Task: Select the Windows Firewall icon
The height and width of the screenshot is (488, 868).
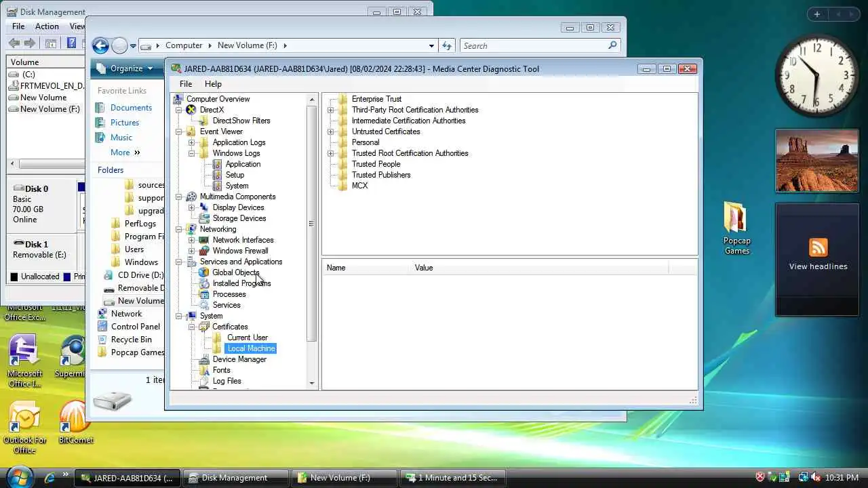Action: point(204,251)
